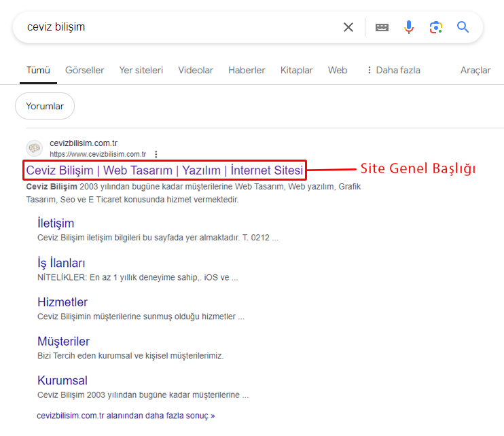Click the NİTELİKLER description under İş İlanları
504x436 pixels.
(138, 278)
